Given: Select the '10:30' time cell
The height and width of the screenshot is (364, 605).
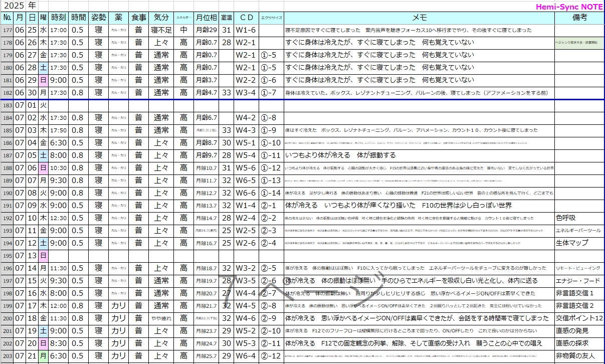Looking at the screenshot, I should click(x=59, y=168).
